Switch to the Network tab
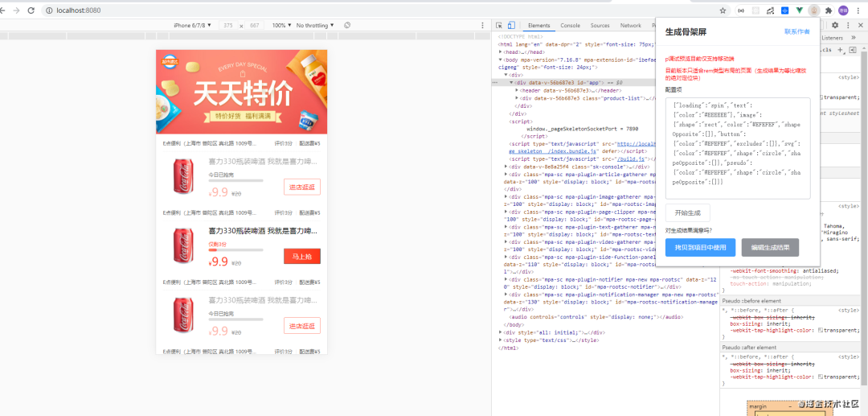The width and height of the screenshot is (868, 416). [x=631, y=26]
